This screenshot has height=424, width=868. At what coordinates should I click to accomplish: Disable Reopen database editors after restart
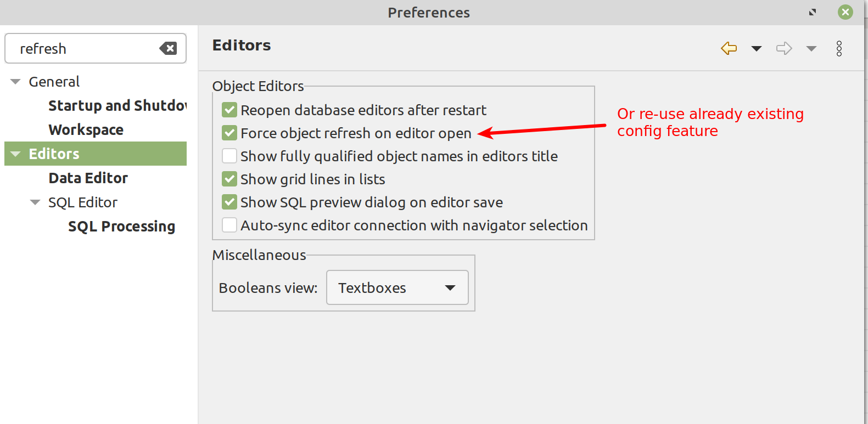(229, 110)
